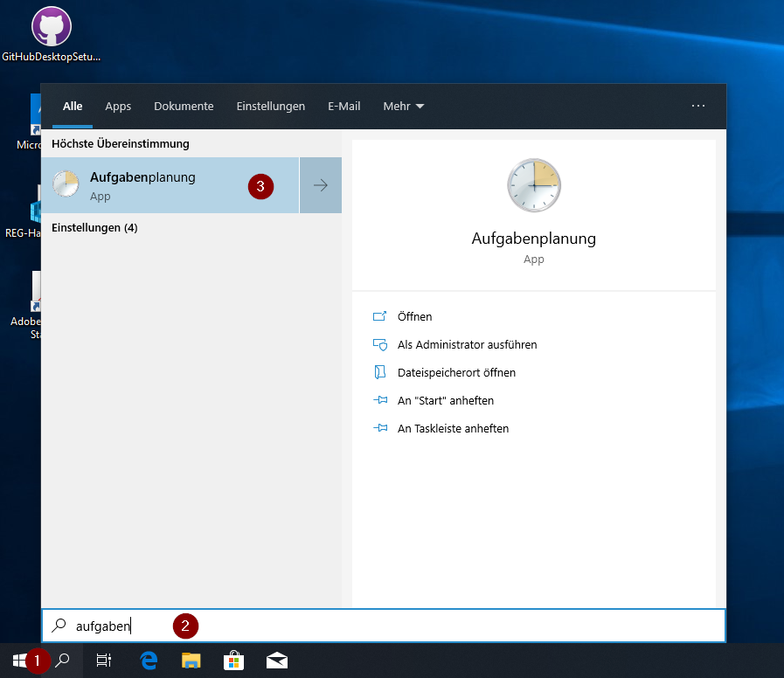Choose Dateispeicherort öffnen
This screenshot has width=784, height=678.
tap(456, 373)
